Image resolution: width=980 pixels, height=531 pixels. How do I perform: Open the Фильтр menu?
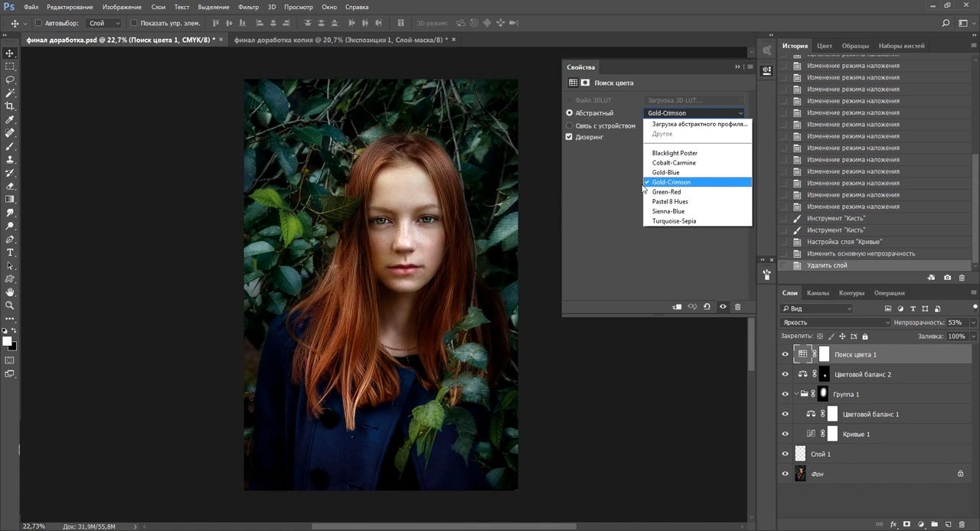click(x=248, y=7)
